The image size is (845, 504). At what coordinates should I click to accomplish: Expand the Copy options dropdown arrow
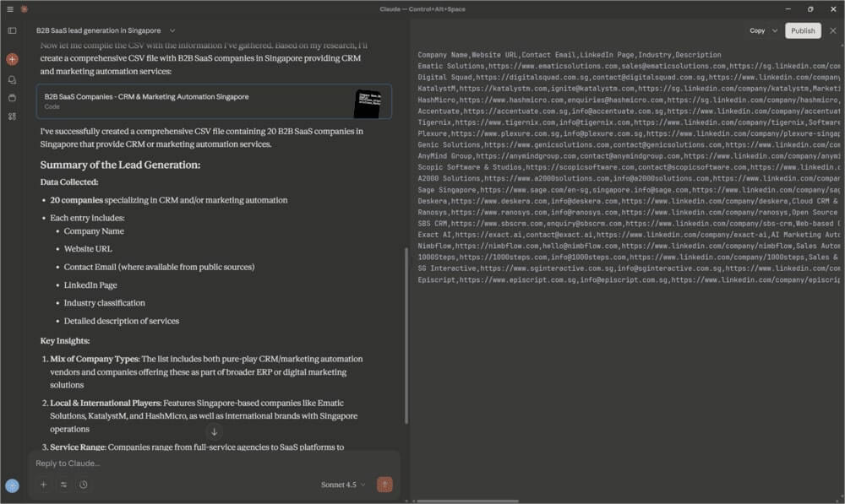click(772, 30)
